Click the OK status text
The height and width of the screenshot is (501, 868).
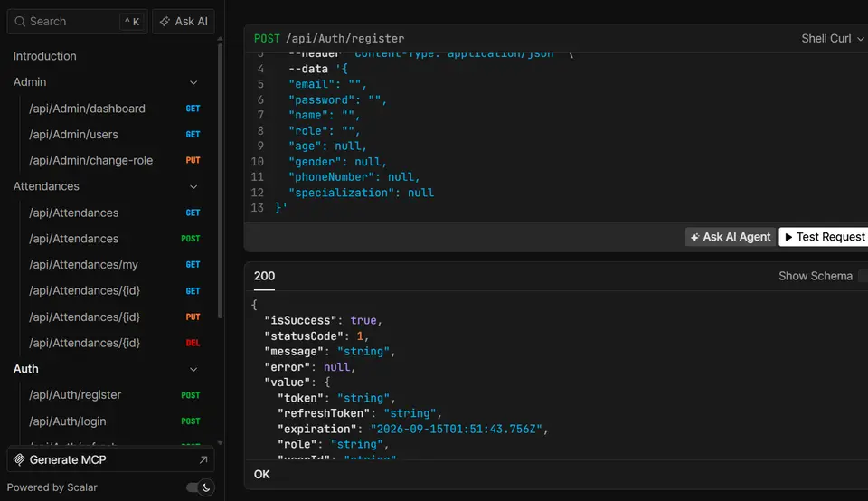point(262,475)
